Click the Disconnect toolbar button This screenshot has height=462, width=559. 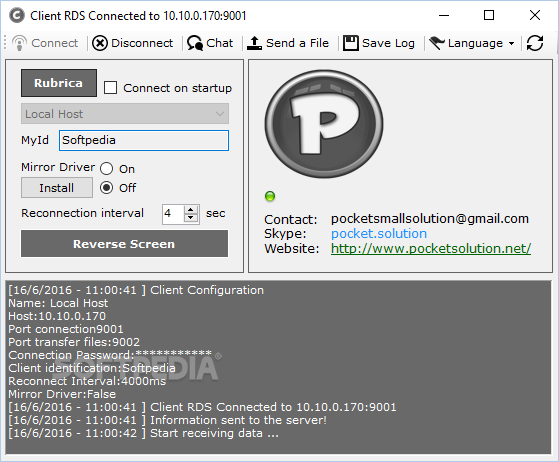(132, 43)
